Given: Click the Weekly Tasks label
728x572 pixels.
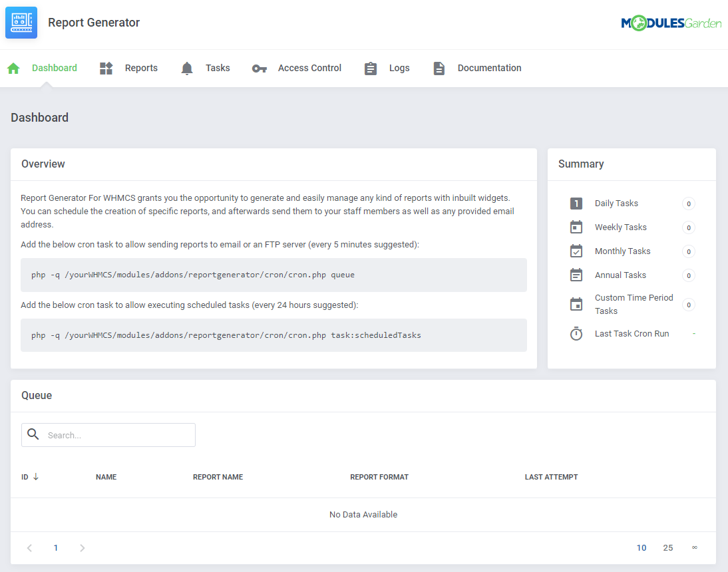Looking at the screenshot, I should click(621, 227).
